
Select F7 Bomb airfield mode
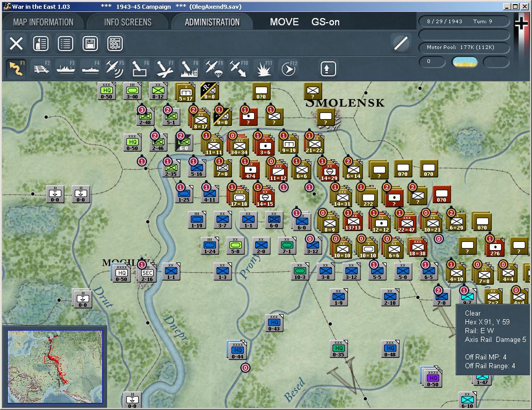tap(165, 69)
